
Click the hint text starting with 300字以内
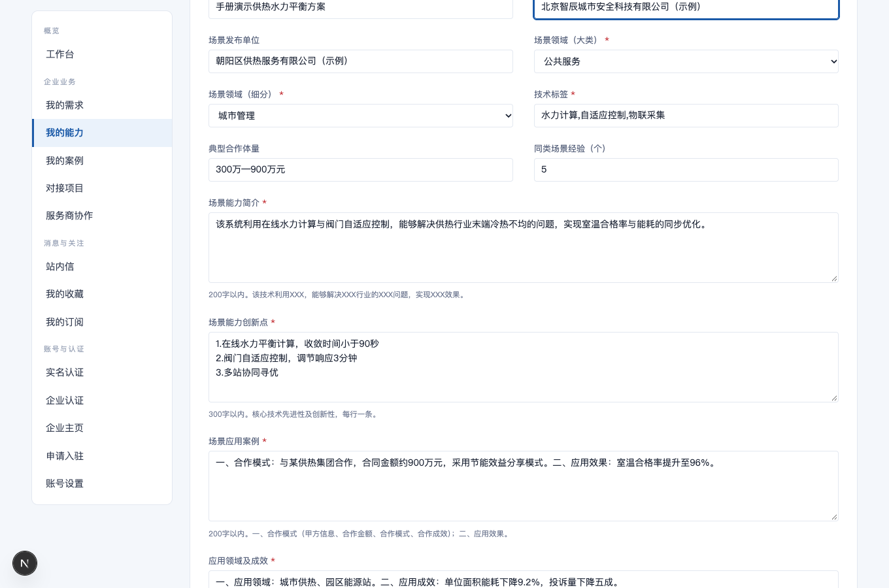[294, 414]
